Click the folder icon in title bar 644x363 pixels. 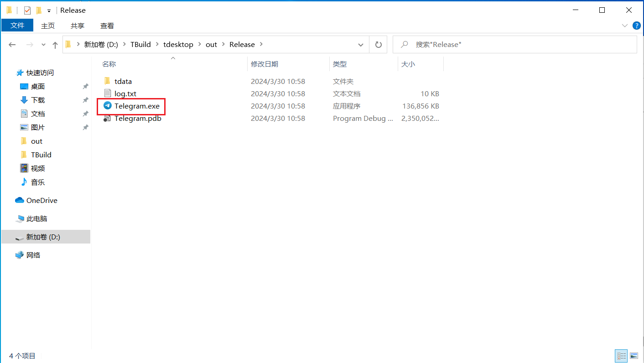pyautogui.click(x=9, y=10)
